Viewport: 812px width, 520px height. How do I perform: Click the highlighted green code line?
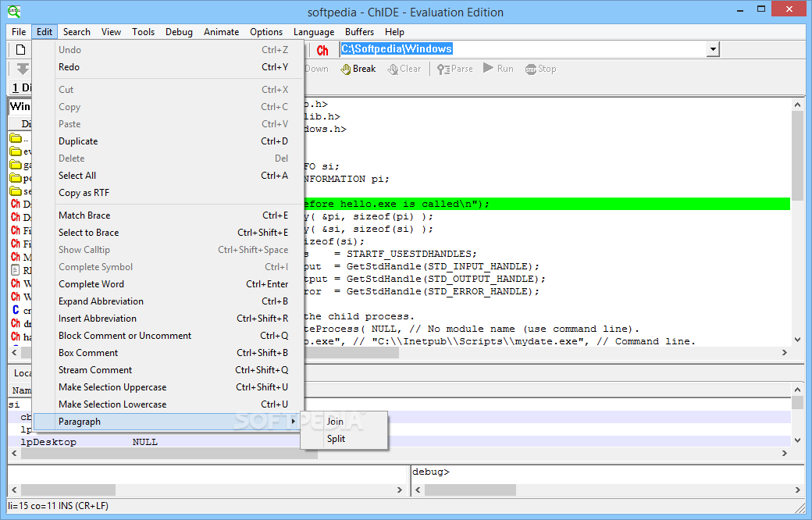tap(547, 204)
